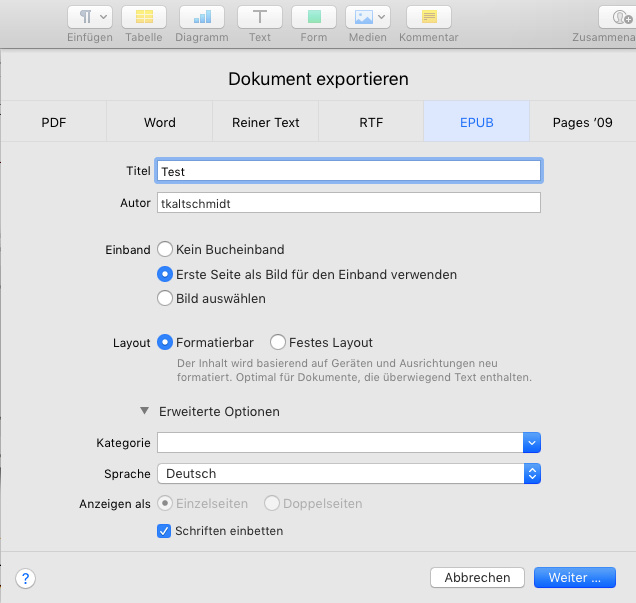Select Festes Layout radio option
This screenshot has height=603, width=636.
coord(278,342)
